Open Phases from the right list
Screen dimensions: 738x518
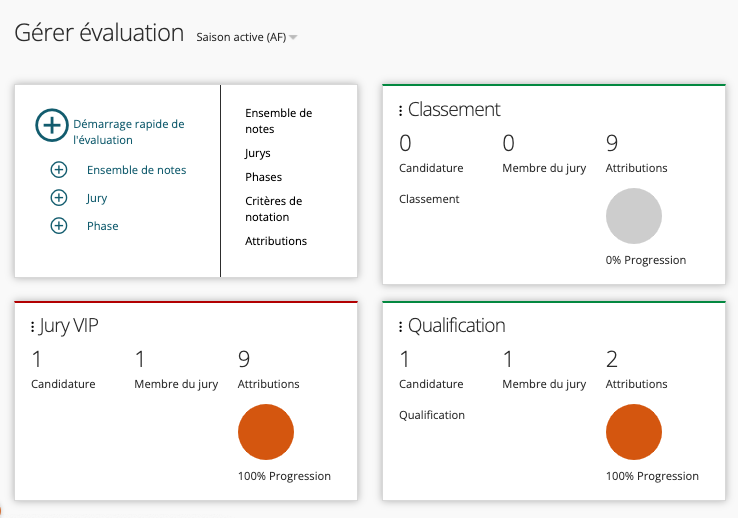point(263,177)
